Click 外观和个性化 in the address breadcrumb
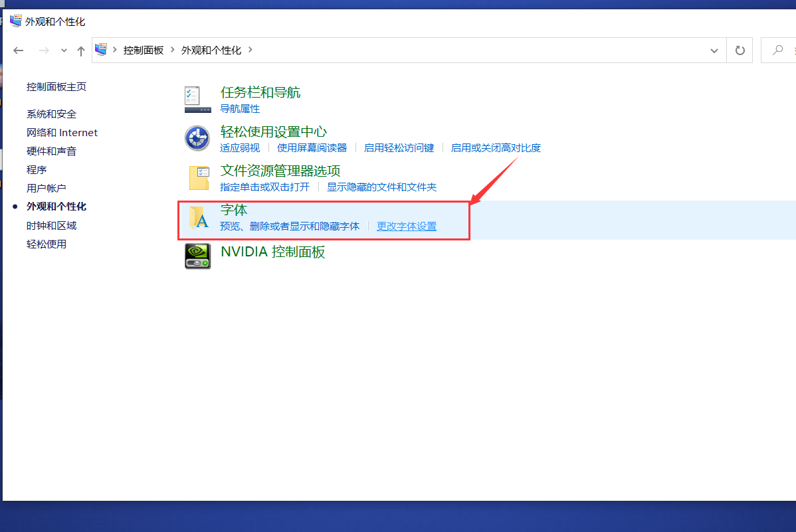This screenshot has height=532, width=796. pos(211,50)
